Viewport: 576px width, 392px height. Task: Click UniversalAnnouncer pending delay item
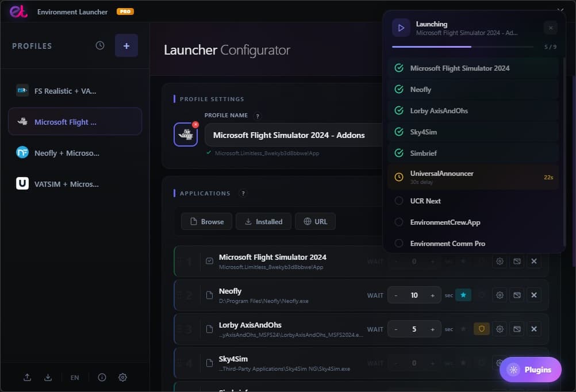[473, 176]
